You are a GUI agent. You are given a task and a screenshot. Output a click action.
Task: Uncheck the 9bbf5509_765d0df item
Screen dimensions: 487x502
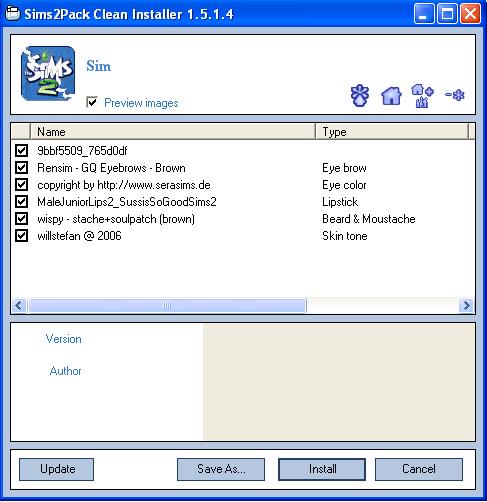21,150
